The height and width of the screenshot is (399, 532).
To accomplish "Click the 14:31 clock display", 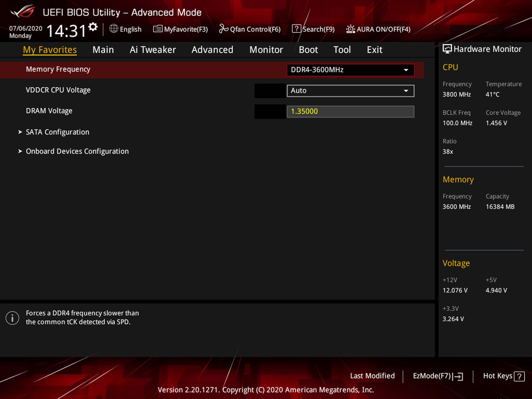I will 66,31.
